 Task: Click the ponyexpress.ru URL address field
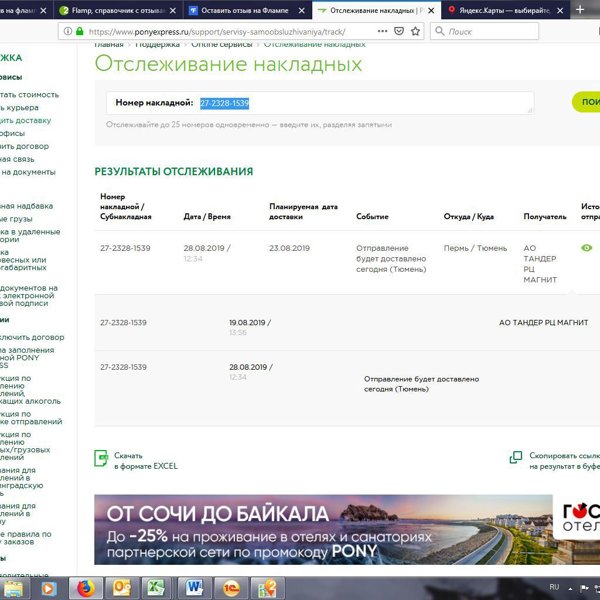click(217, 32)
